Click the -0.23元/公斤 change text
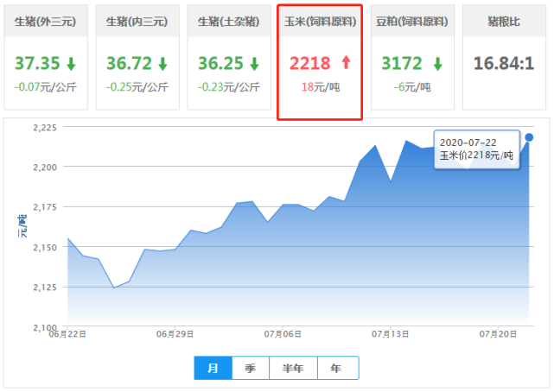The width and height of the screenshot is (554, 392). click(x=229, y=87)
